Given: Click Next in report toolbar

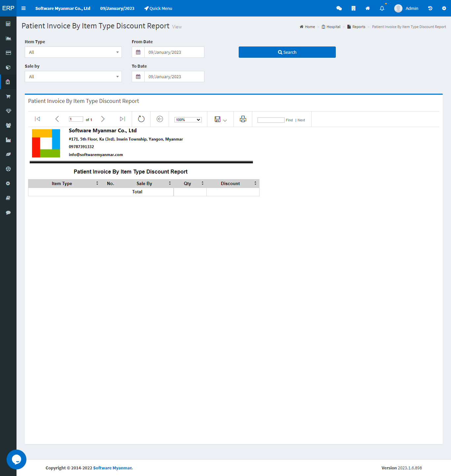Looking at the screenshot, I should coord(301,120).
